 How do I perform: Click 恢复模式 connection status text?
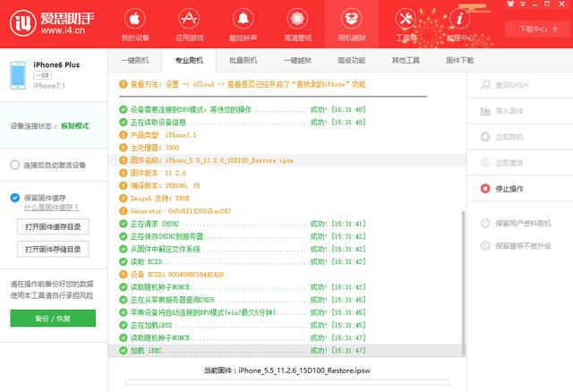(x=74, y=126)
